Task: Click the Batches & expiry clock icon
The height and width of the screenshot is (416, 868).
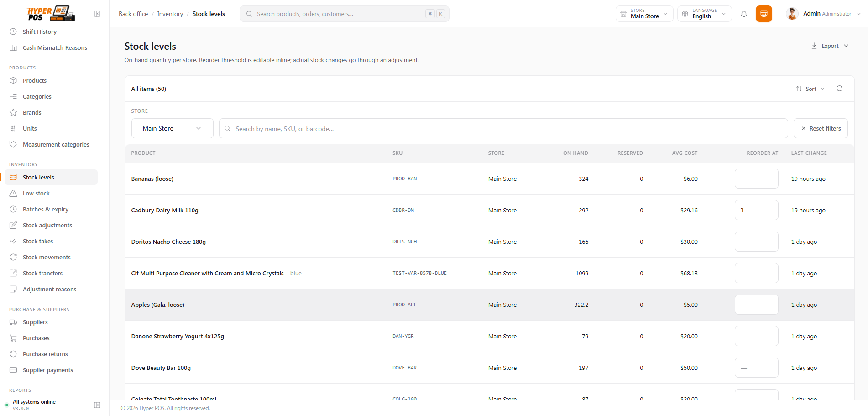Action: pos(13,209)
